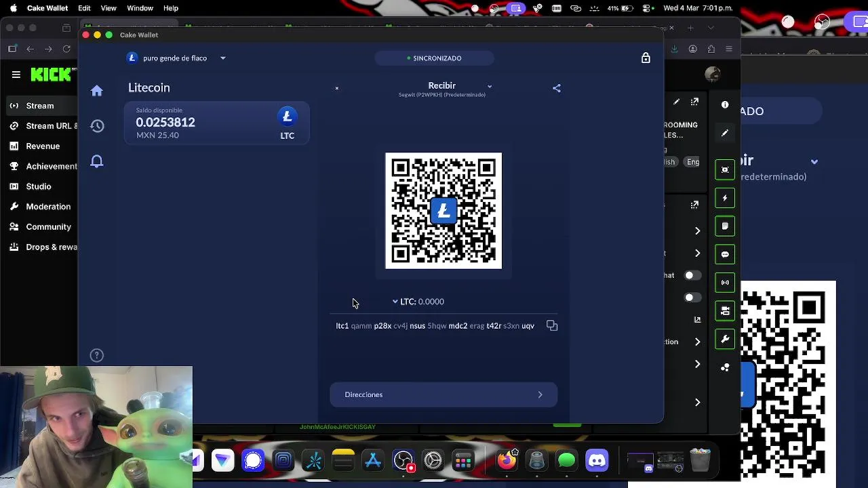Open the wallet selector dropdown arrow
This screenshot has width=868, height=488.
pos(222,58)
